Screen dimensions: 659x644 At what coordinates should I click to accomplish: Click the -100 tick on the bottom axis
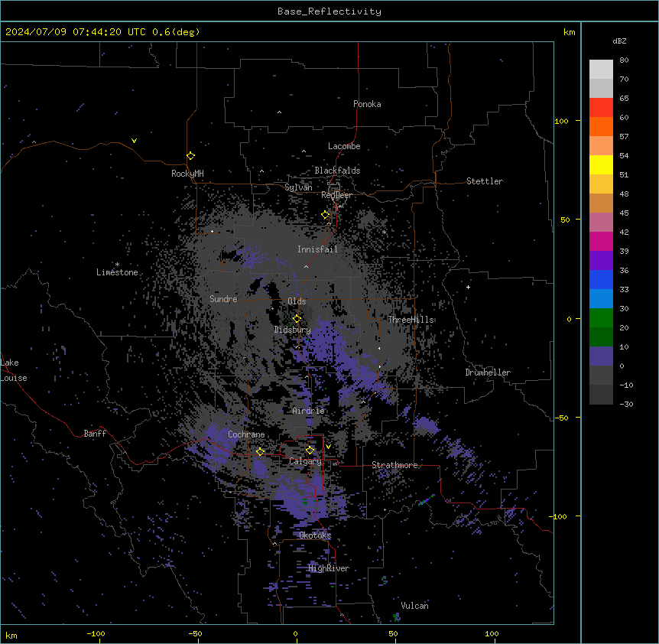click(96, 634)
